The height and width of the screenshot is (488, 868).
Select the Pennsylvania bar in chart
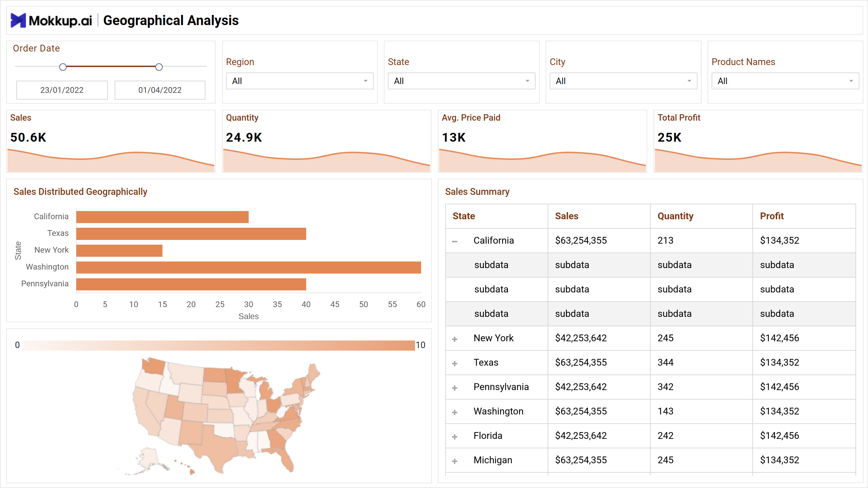[191, 284]
